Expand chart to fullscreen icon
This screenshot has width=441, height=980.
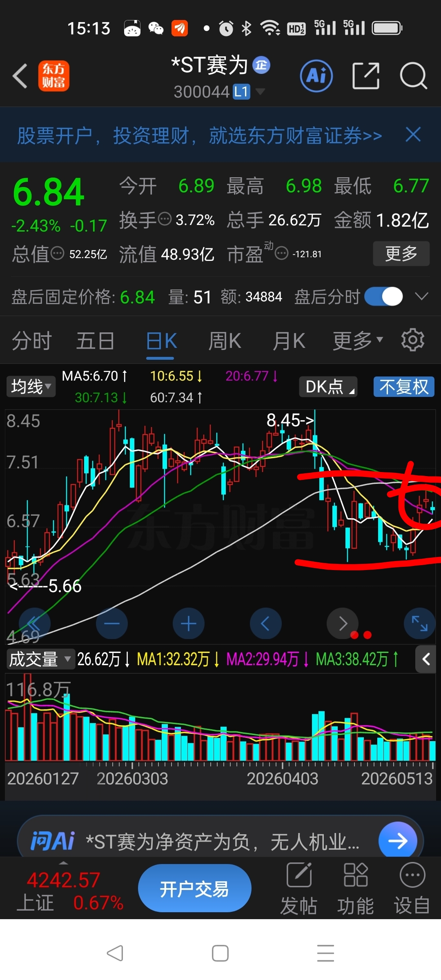pos(420,624)
